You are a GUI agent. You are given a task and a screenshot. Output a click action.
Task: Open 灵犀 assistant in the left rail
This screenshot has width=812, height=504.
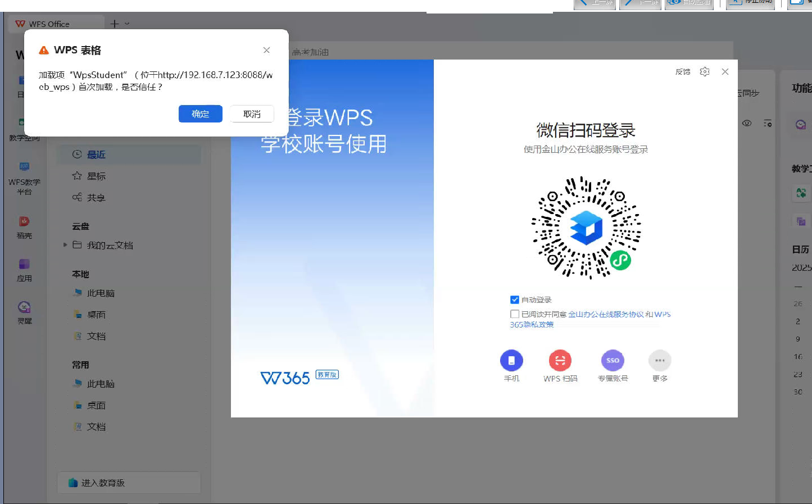[x=24, y=312]
